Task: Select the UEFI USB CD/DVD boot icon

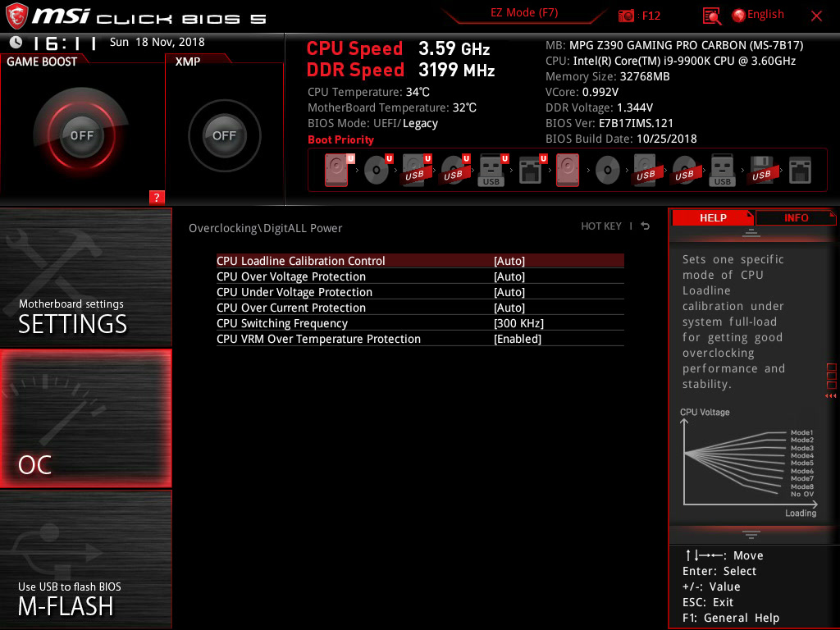Action: [454, 171]
